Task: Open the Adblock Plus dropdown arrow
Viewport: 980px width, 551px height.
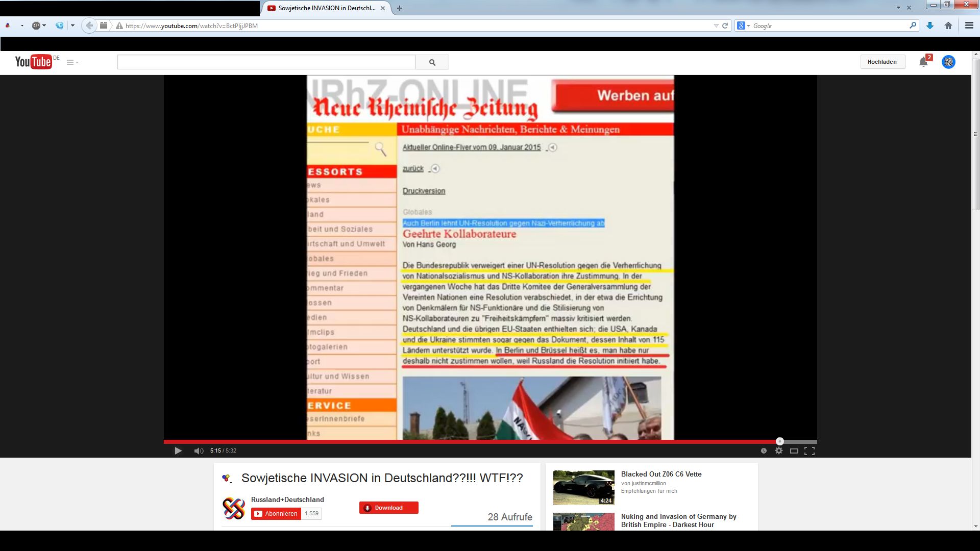Action: click(44, 26)
